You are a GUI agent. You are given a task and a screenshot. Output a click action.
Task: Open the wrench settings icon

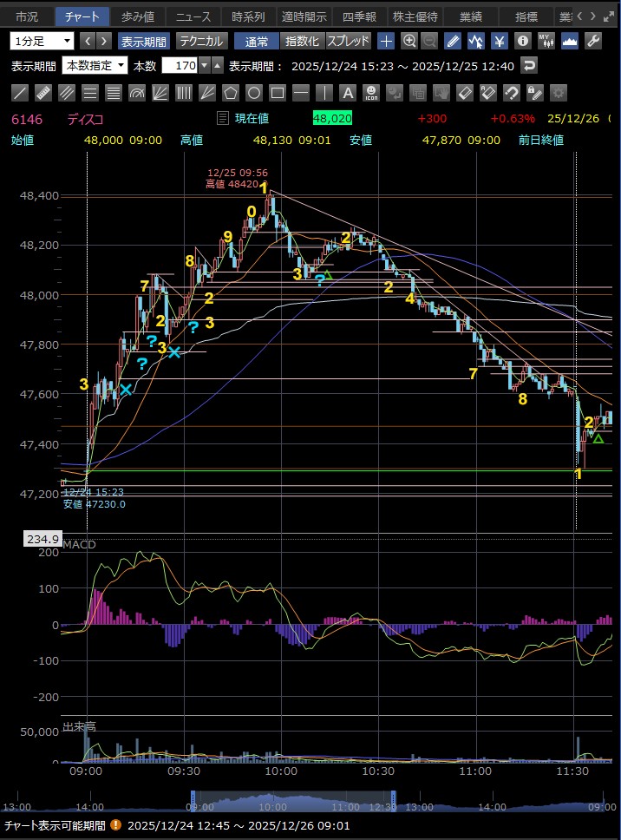click(x=594, y=41)
